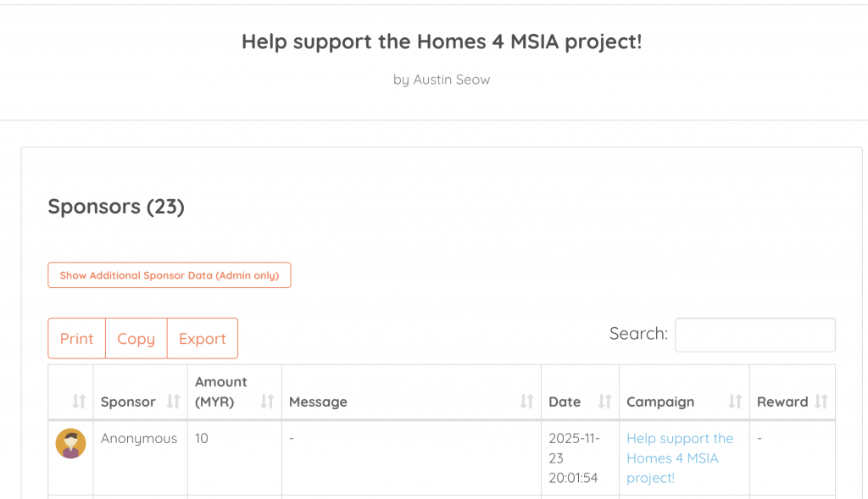Viewport: 868px width, 499px height.
Task: Export the sponsors list
Action: tap(203, 339)
